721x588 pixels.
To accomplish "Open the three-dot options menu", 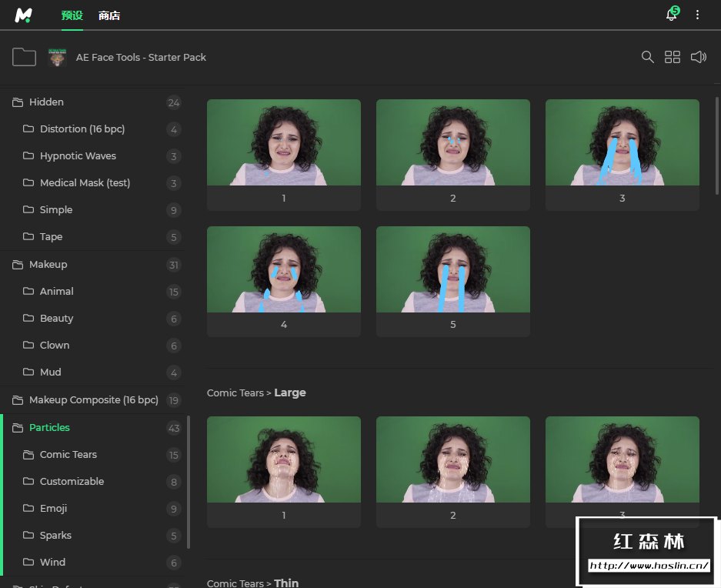I will [x=698, y=15].
